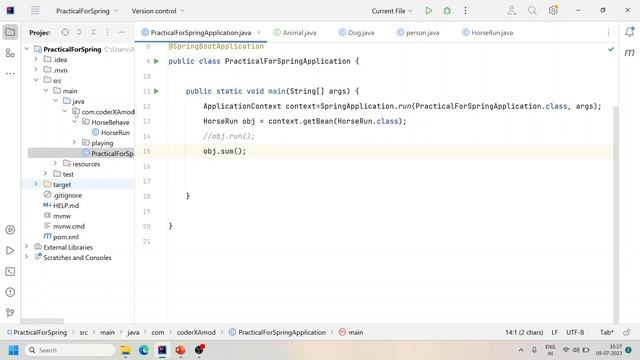Collapse all icon in Project panel header
Image resolution: width=640 pixels, height=360 pixels.
click(93, 32)
